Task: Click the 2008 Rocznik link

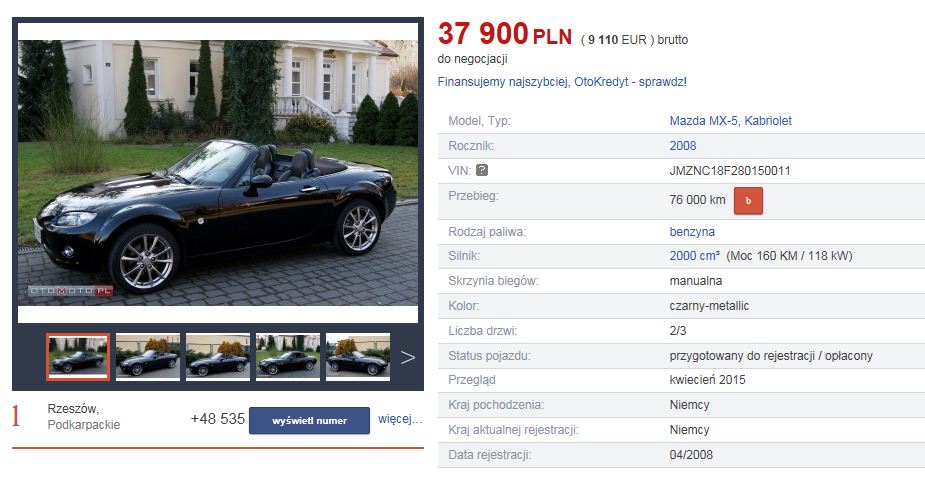Action: point(683,146)
